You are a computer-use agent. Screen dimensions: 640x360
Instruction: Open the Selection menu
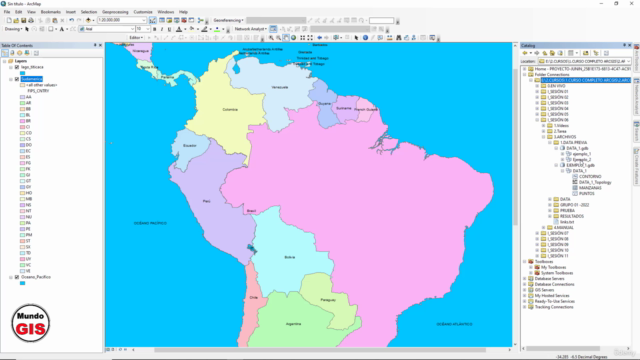click(89, 12)
